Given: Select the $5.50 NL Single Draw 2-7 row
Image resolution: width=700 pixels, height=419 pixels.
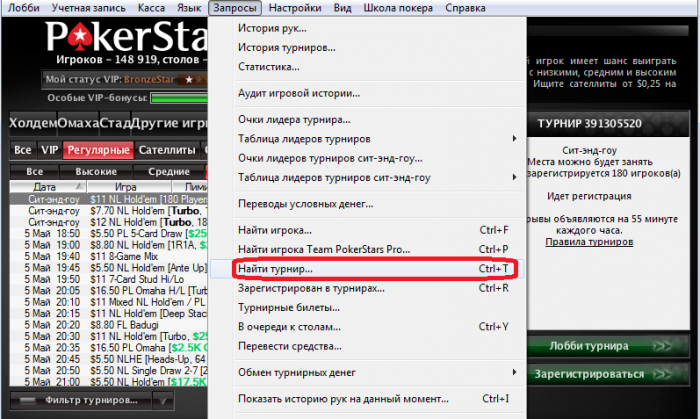Looking at the screenshot, I should [109, 371].
